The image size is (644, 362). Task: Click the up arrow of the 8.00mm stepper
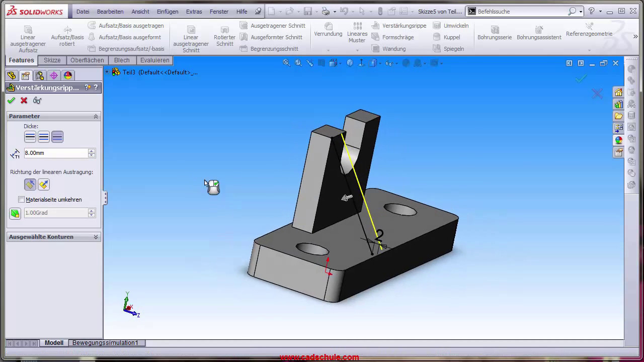[92, 151]
